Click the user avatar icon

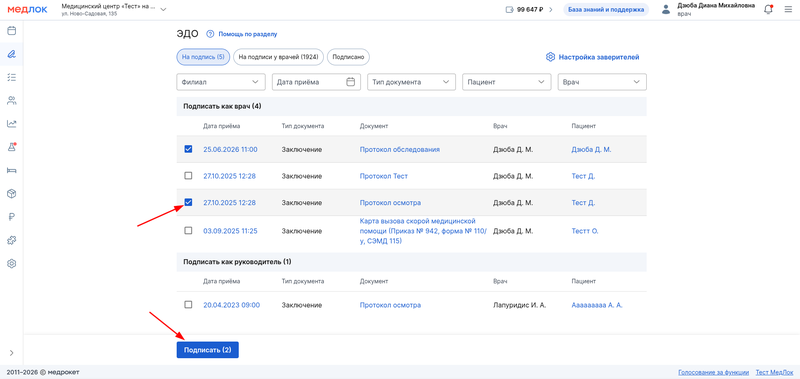coord(666,10)
